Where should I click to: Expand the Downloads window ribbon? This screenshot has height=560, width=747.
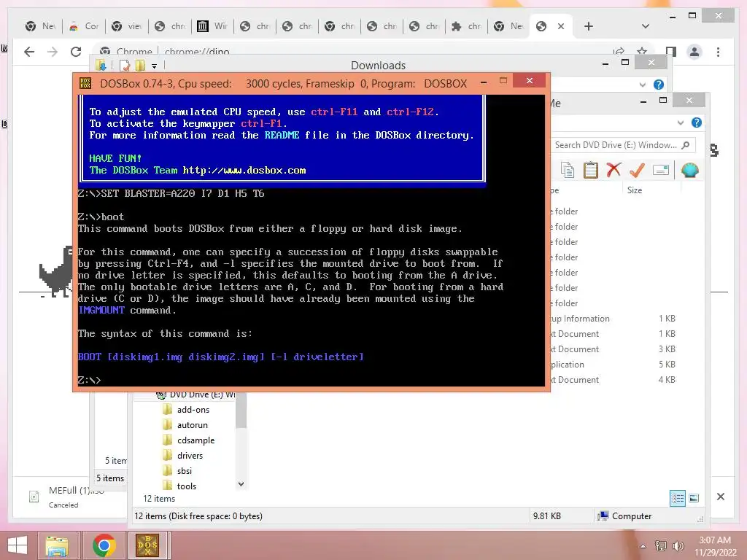(642, 85)
